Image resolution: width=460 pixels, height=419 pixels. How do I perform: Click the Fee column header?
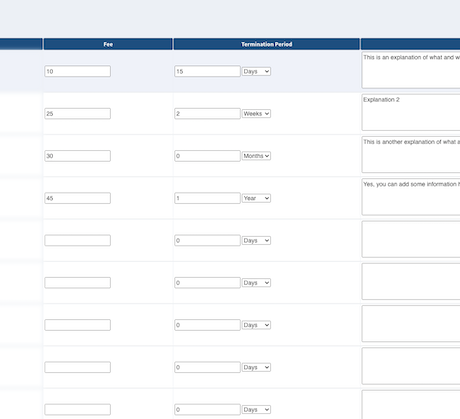[x=108, y=44]
